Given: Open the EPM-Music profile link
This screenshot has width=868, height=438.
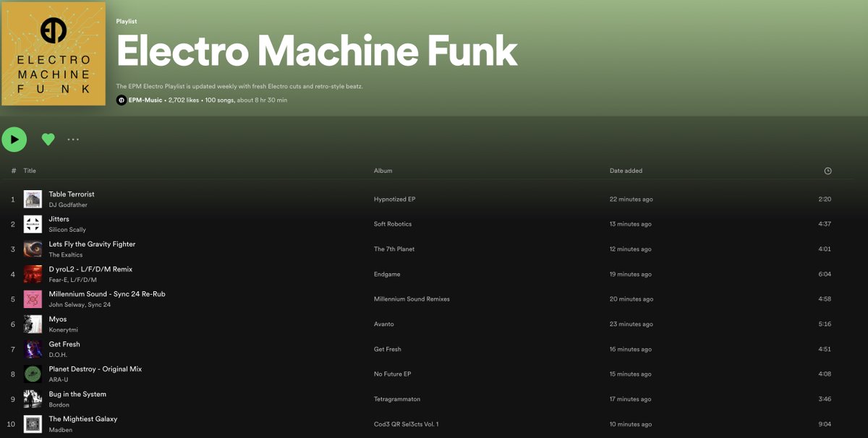Looking at the screenshot, I should point(145,100).
